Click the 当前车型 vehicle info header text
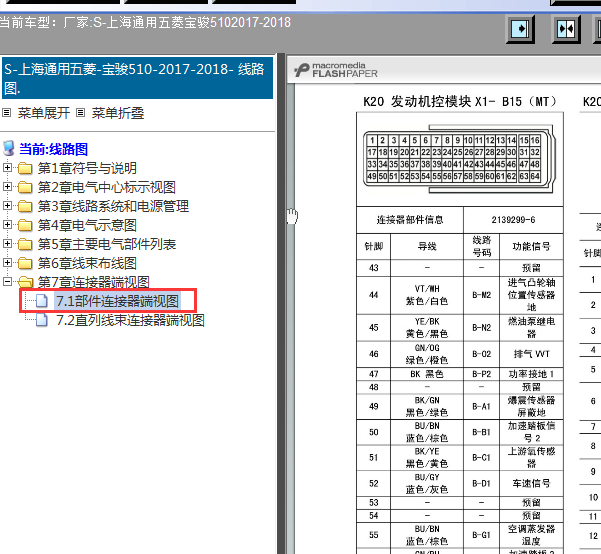The width and height of the screenshot is (601, 554). point(145,22)
